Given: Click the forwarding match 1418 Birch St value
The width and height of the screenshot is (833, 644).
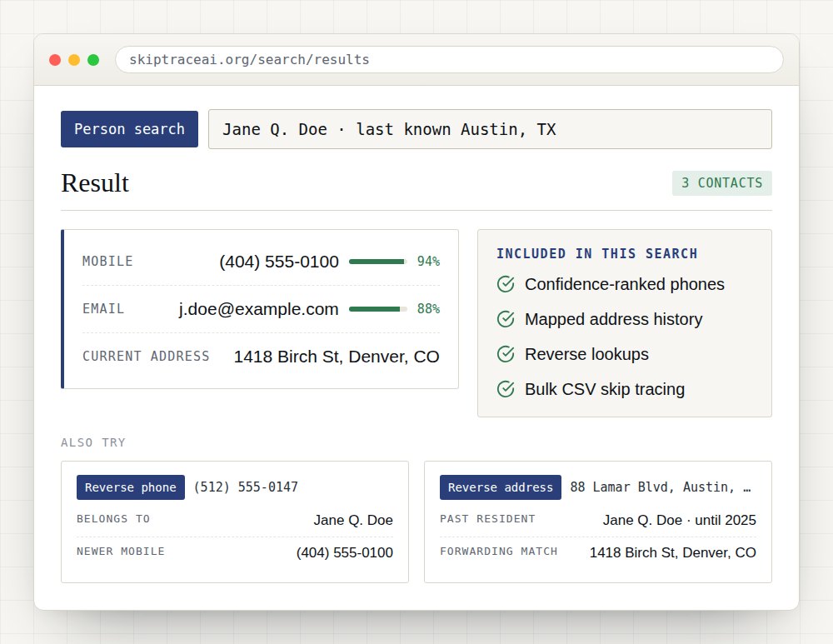Looking at the screenshot, I should (672, 552).
